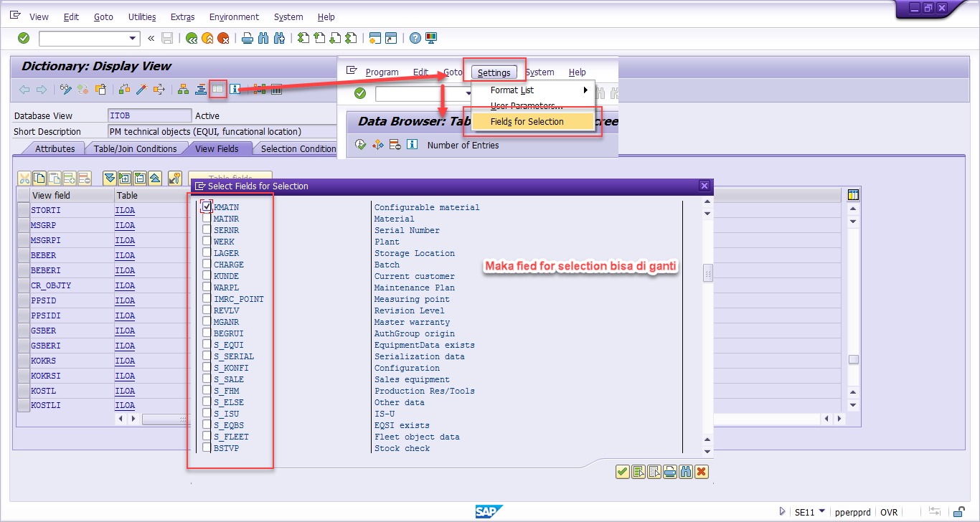The width and height of the screenshot is (980, 522).
Task: Check the MATNR Material checkbox
Action: point(207,218)
